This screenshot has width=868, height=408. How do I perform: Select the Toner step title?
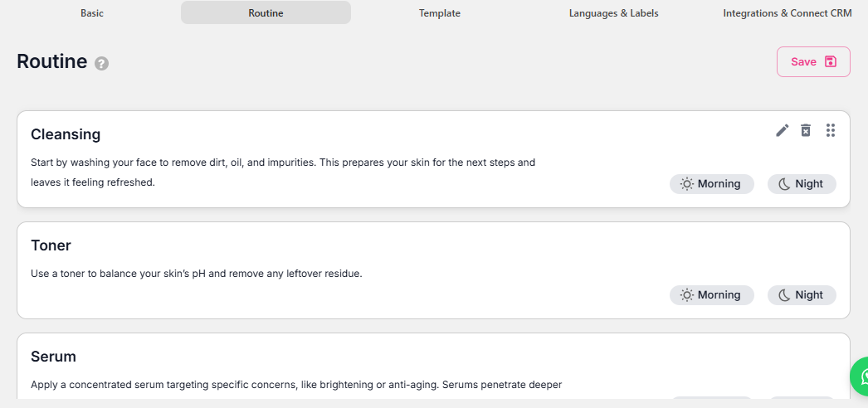pos(51,245)
